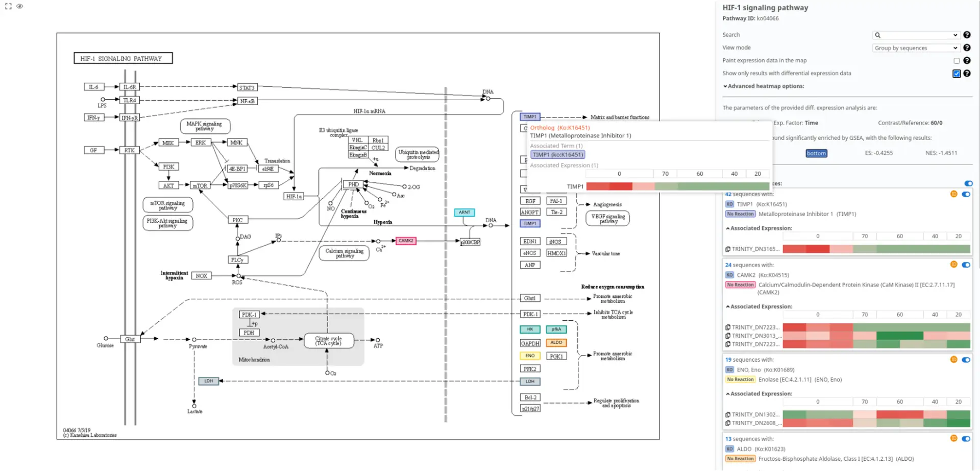Image resolution: width=980 pixels, height=471 pixels.
Task: Select pfkA node in pathway map
Action: point(556,329)
